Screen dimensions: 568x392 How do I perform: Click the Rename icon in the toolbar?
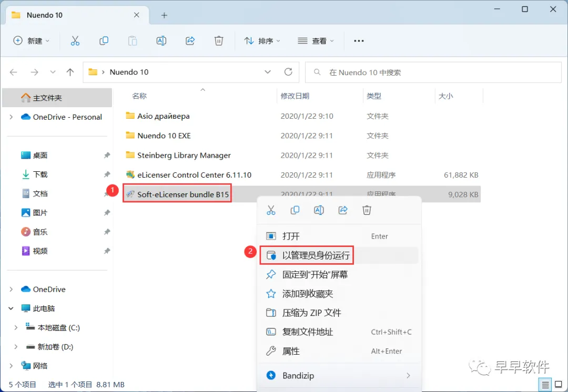(161, 41)
